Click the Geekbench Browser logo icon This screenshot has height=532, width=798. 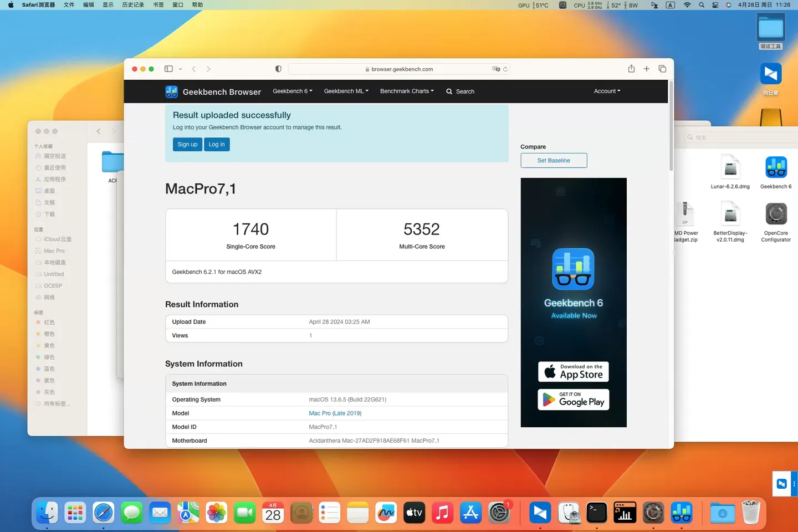click(x=171, y=91)
